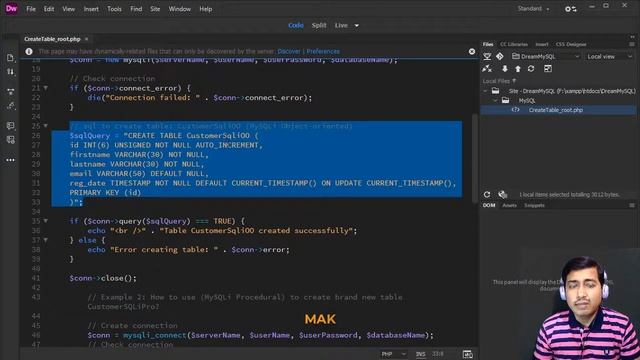Viewport: 640px width, 360px height.
Task: Click Define Servers icon in Files panel
Action: click(487, 56)
